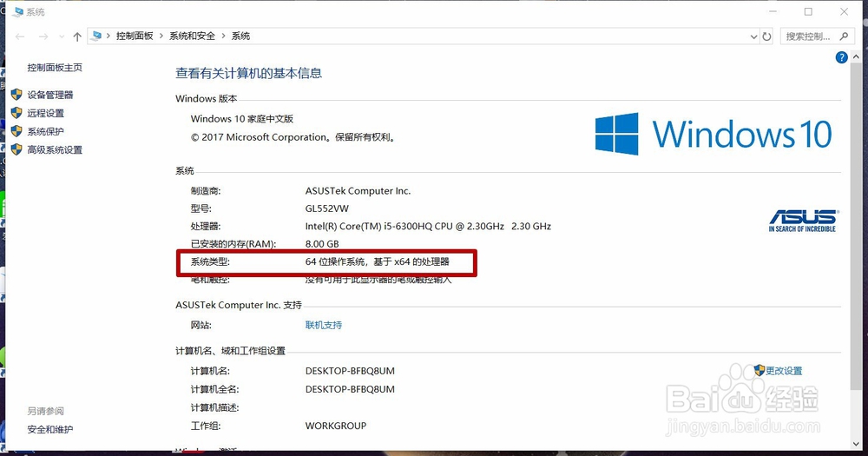Click 更改设置 link

784,371
